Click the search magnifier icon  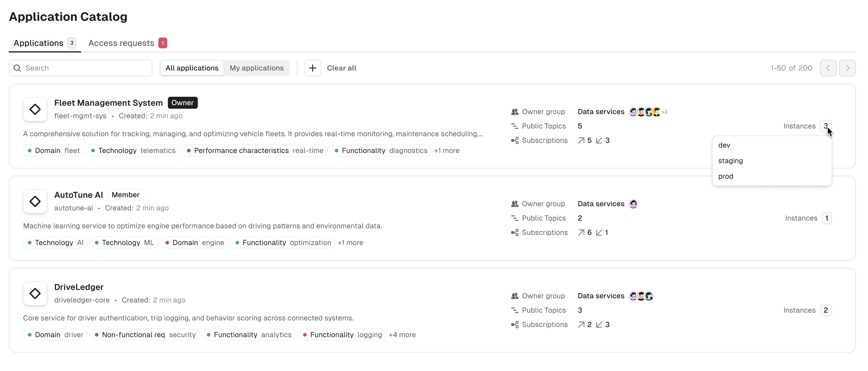pos(17,68)
